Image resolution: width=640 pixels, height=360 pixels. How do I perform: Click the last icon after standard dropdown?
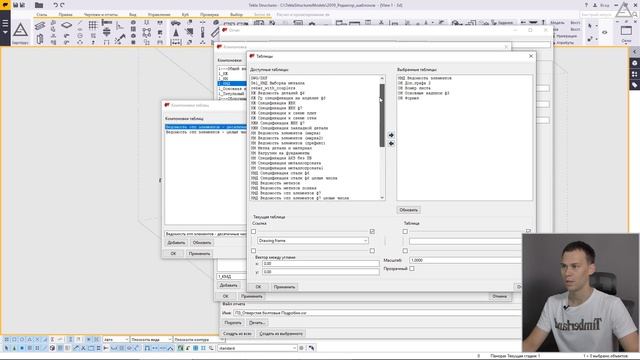coord(311,348)
